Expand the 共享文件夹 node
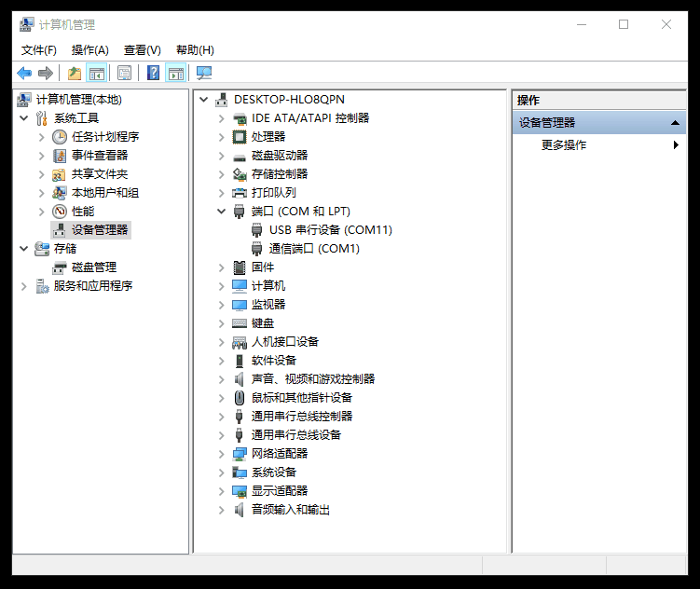The width and height of the screenshot is (700, 589). [x=42, y=174]
